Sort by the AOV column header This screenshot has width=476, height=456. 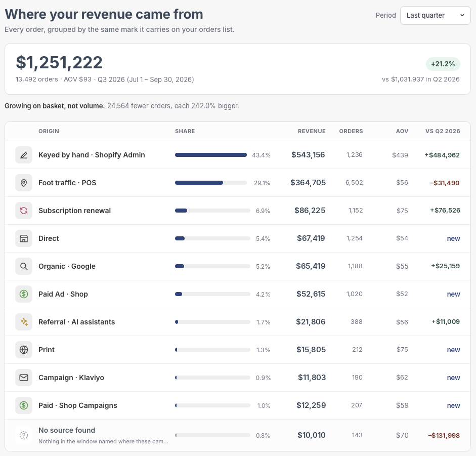tap(402, 131)
